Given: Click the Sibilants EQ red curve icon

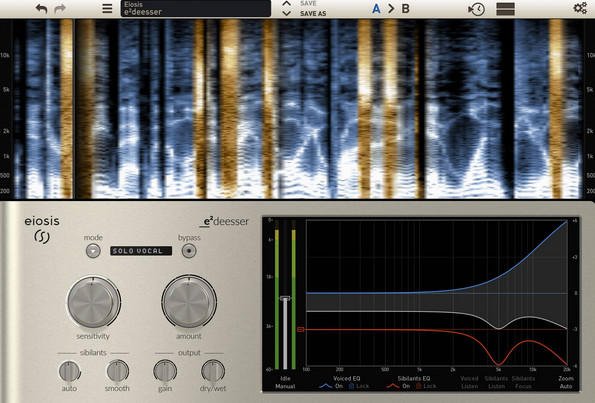Looking at the screenshot, I should pos(393,386).
